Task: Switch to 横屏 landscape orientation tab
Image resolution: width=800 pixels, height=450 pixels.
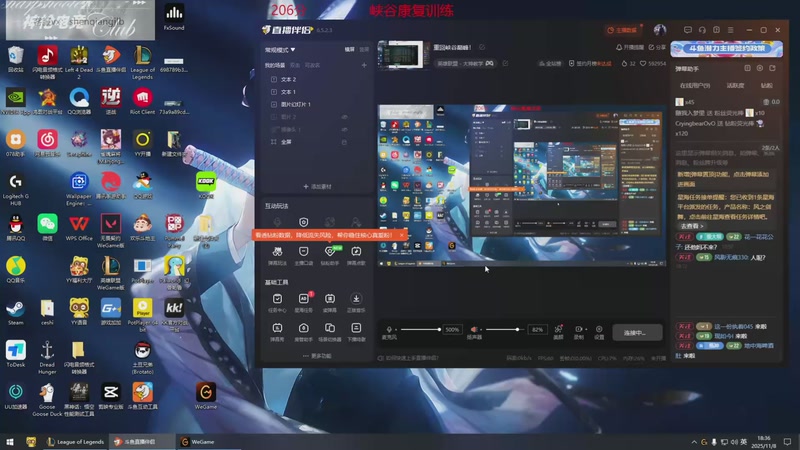Action: click(x=349, y=49)
